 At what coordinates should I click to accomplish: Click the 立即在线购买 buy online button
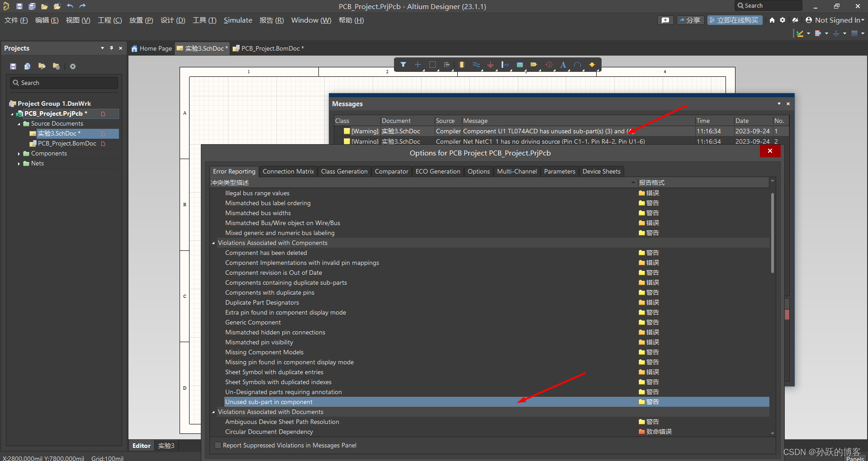(735, 20)
